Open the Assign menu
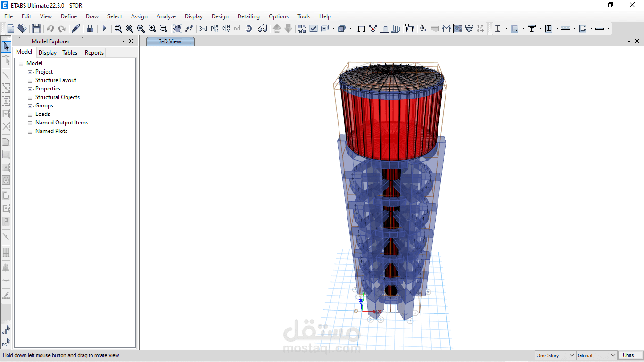 point(139,16)
